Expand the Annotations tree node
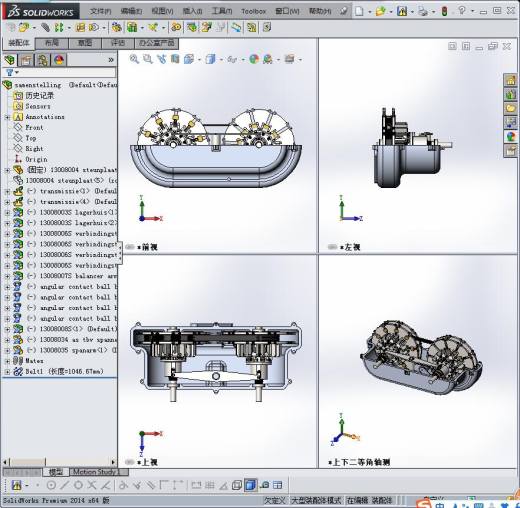This screenshot has width=520, height=508. pyautogui.click(x=7, y=117)
